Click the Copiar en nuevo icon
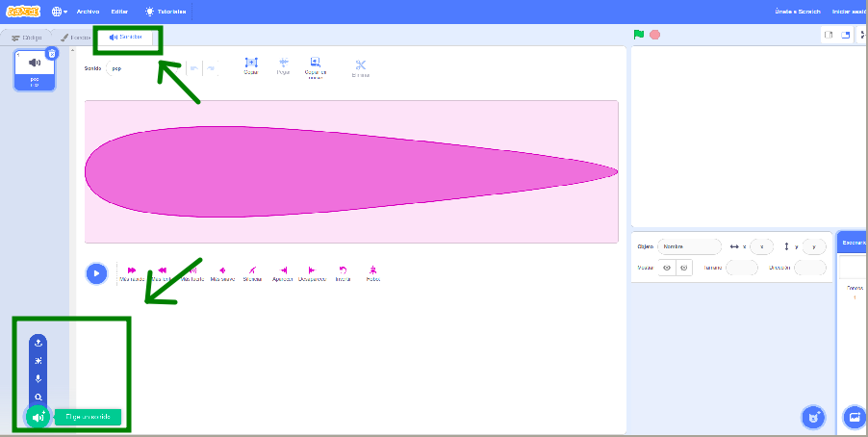 click(316, 68)
